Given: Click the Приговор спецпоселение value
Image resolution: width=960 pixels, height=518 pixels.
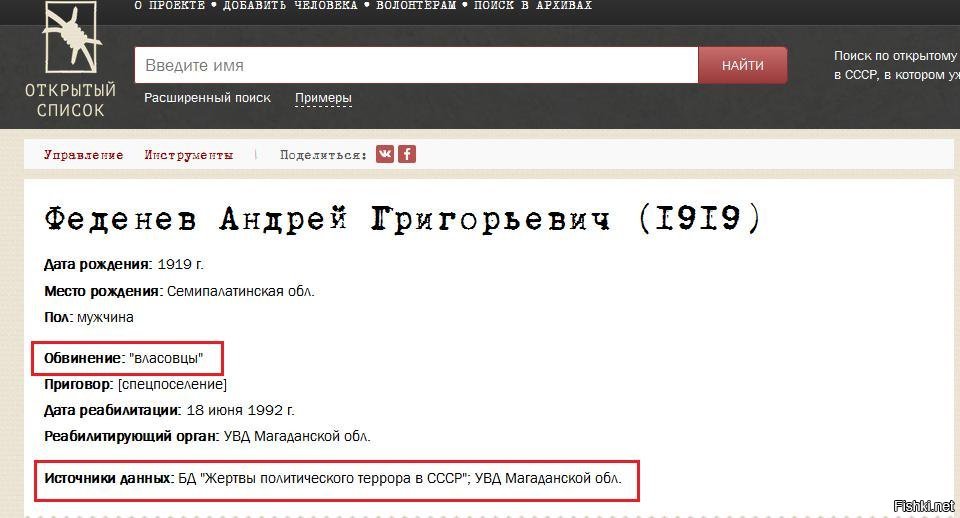Looking at the screenshot, I should click(x=172, y=385).
